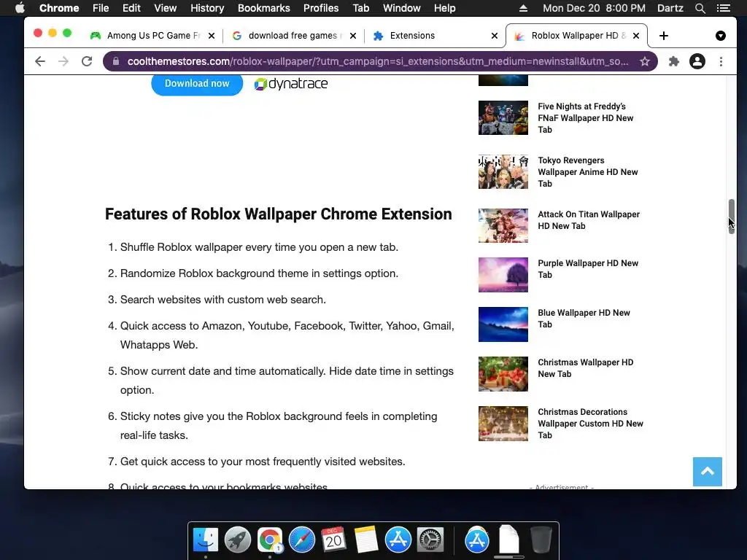Open Notes app in the Dock
The width and height of the screenshot is (747, 560).
coord(366,540)
